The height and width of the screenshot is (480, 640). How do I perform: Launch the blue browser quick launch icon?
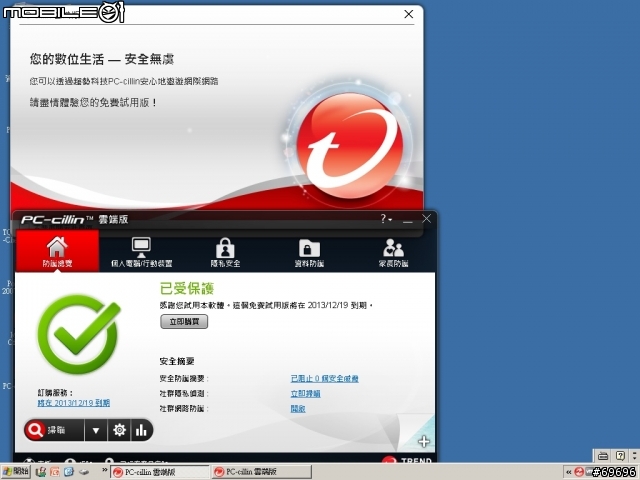tap(69, 472)
